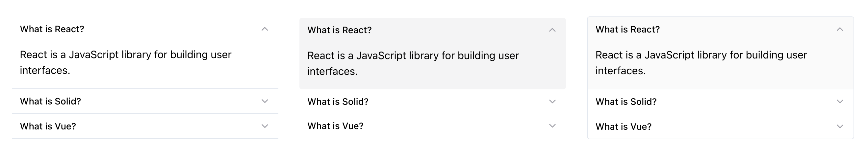Open "What is Vue?" title in right bordered accordion

[624, 126]
